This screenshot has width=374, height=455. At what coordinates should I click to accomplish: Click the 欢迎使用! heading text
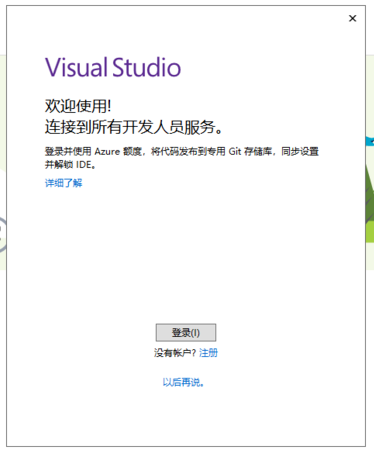(78, 106)
